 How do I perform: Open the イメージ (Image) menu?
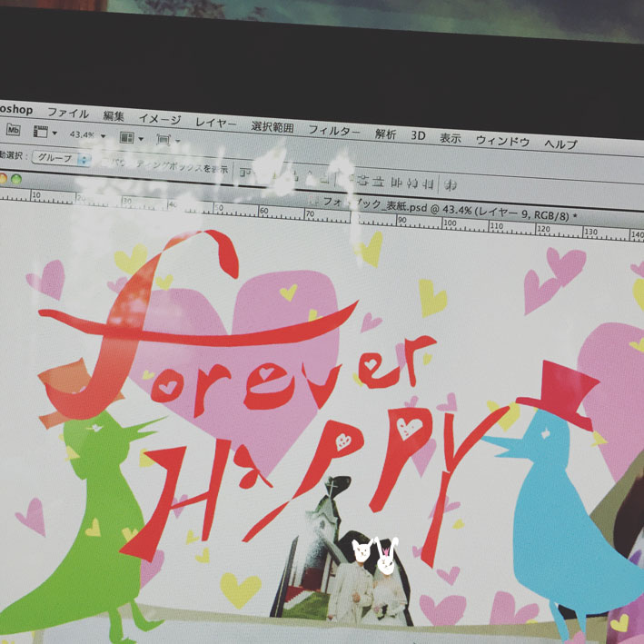click(x=160, y=119)
